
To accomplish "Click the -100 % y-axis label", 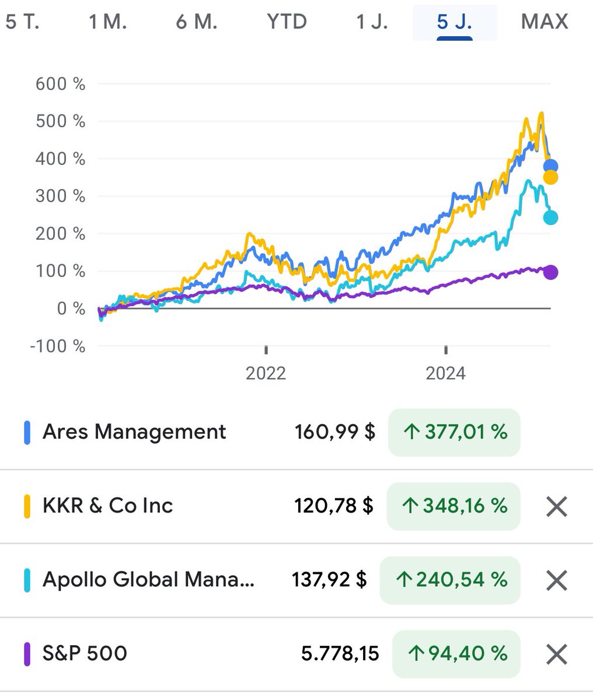I will (57, 346).
